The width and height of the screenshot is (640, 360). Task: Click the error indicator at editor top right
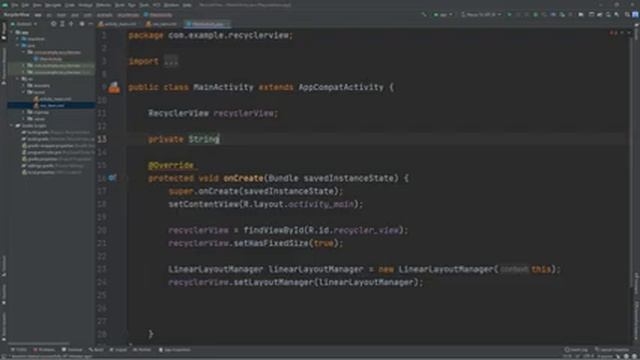click(x=613, y=33)
